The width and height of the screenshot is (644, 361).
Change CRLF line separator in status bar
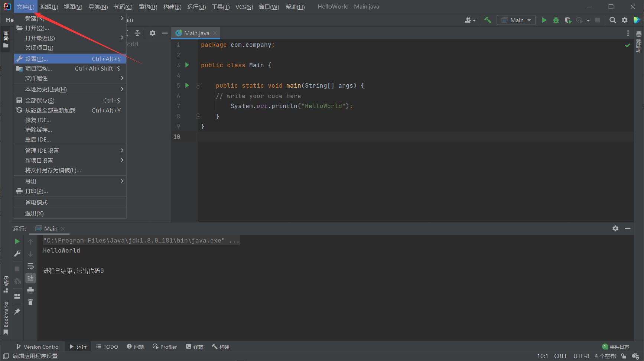point(560,356)
